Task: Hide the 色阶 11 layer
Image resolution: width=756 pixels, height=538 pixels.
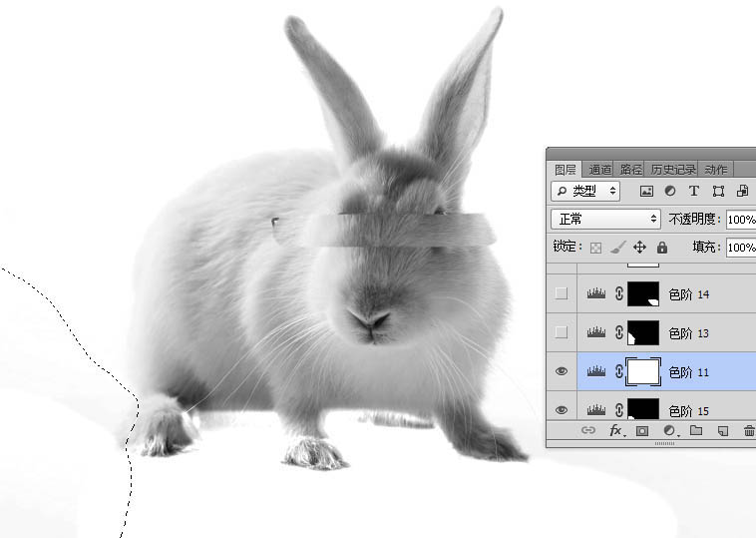Action: (x=562, y=371)
